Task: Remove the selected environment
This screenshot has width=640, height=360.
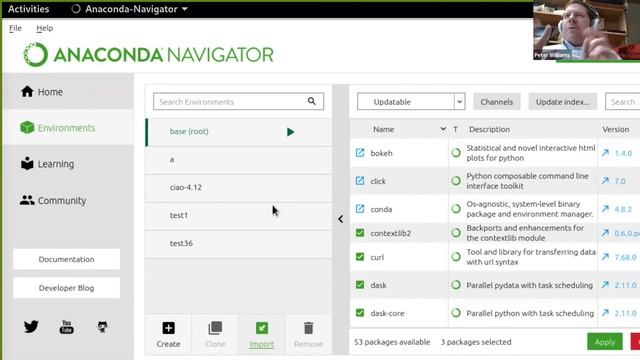Action: coord(308,335)
